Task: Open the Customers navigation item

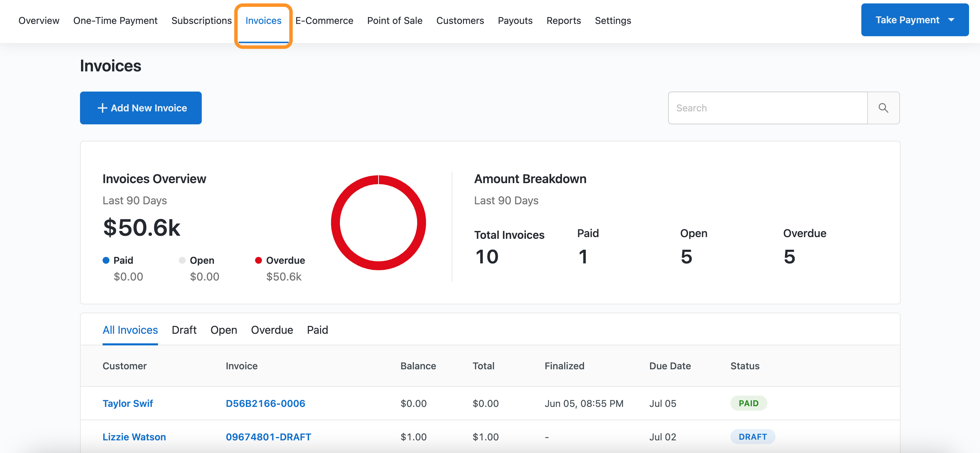Action: (460, 20)
